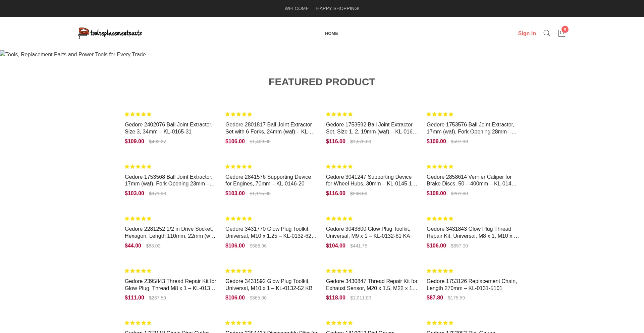Click the $371.00 crossed-out price
The image size is (644, 333).
point(157,193)
